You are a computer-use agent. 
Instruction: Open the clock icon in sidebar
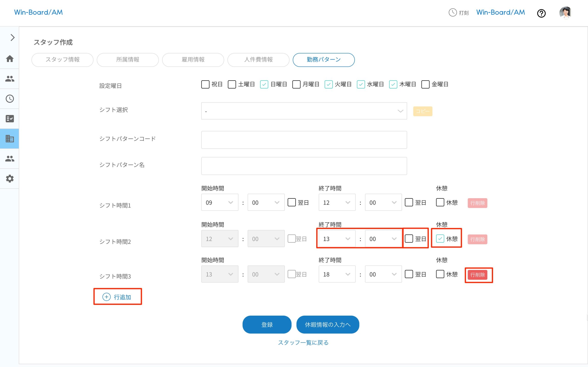tap(10, 99)
